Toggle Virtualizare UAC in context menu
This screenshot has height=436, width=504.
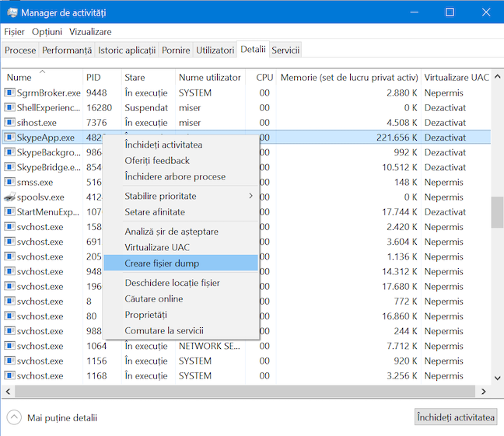click(x=181, y=247)
